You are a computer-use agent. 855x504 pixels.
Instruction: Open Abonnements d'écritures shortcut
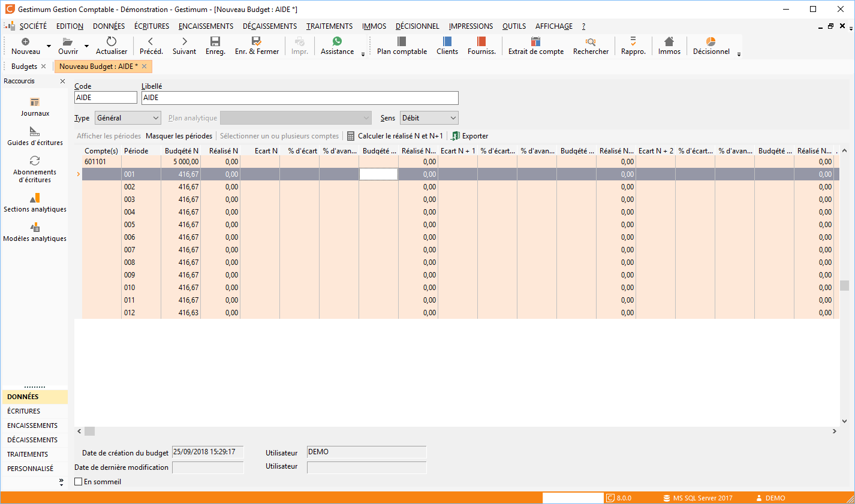click(35, 169)
